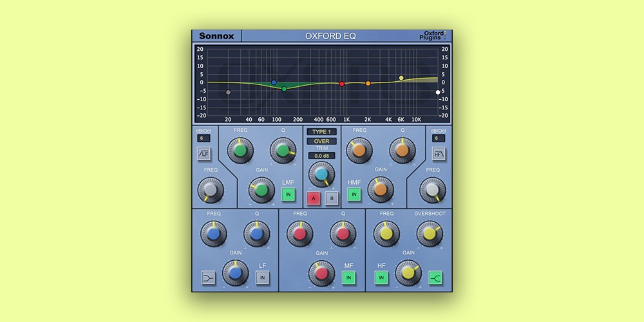This screenshot has height=322, width=644.
Task: Switch to the B preset comparison button
Action: coord(331,198)
